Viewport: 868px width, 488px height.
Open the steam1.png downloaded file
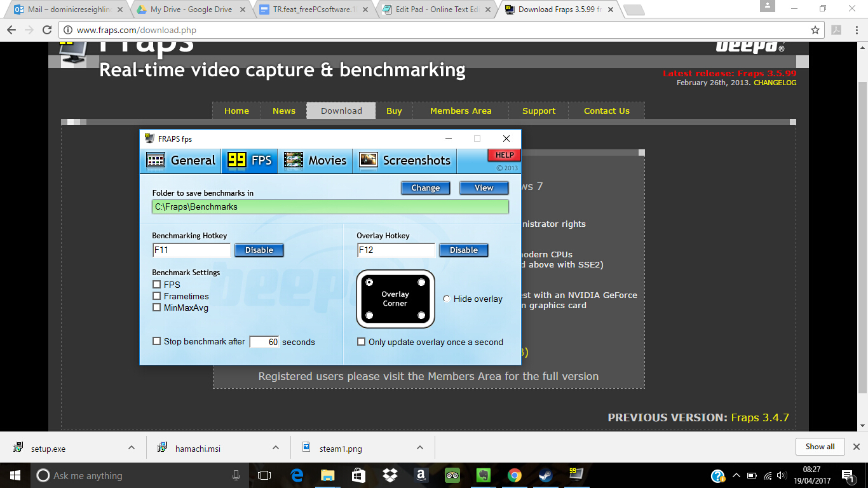pyautogui.click(x=341, y=448)
